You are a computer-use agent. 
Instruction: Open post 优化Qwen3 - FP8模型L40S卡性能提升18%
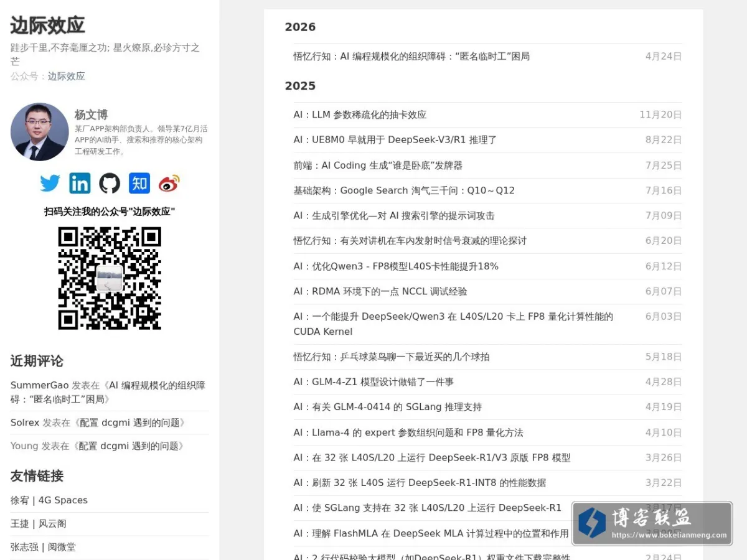[x=396, y=266]
